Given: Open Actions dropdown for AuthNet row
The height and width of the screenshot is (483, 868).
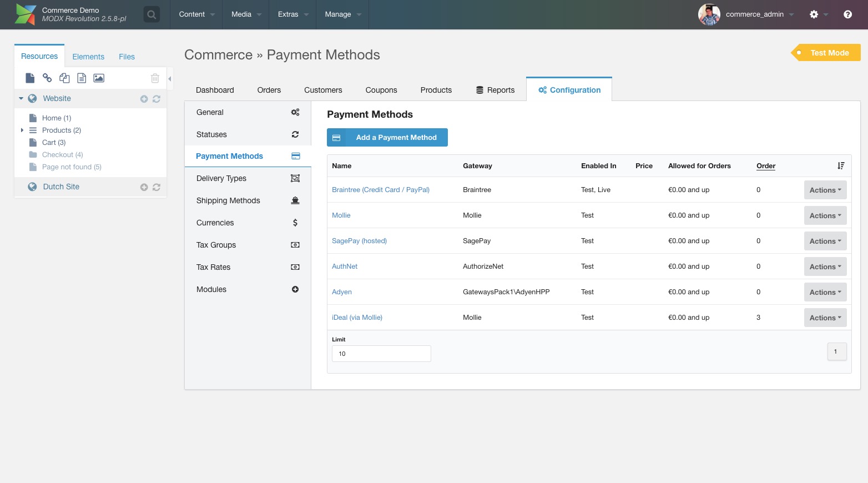Looking at the screenshot, I should 825,266.
